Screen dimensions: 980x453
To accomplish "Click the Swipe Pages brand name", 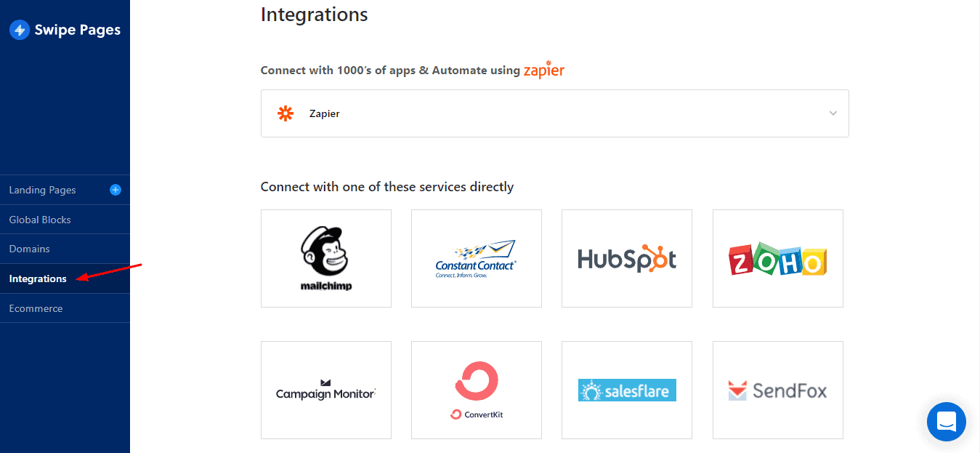I will (78, 30).
